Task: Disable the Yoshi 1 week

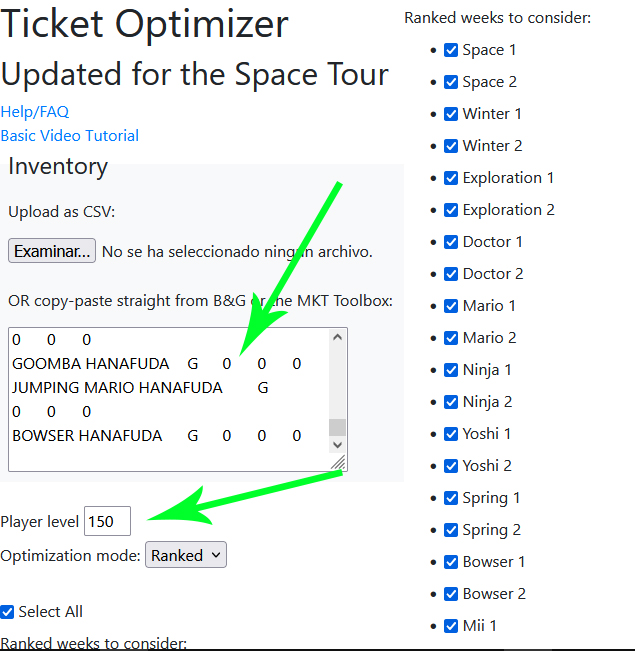Action: pos(451,433)
